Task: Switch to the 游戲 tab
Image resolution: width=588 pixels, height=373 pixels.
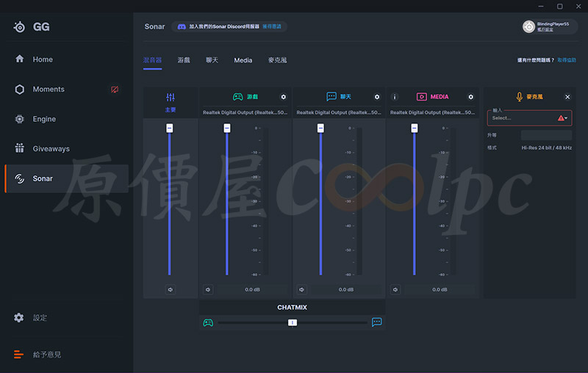Action: (184, 60)
